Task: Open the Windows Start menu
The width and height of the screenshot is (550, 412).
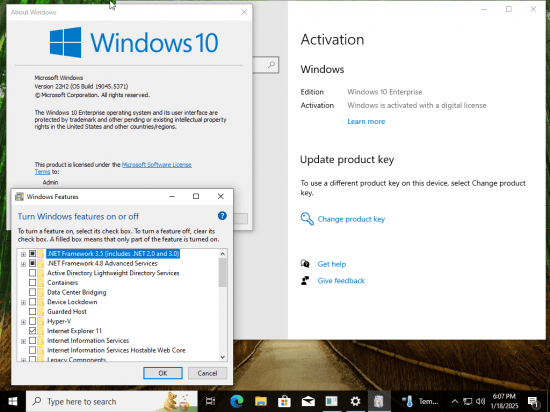Action: [13, 401]
